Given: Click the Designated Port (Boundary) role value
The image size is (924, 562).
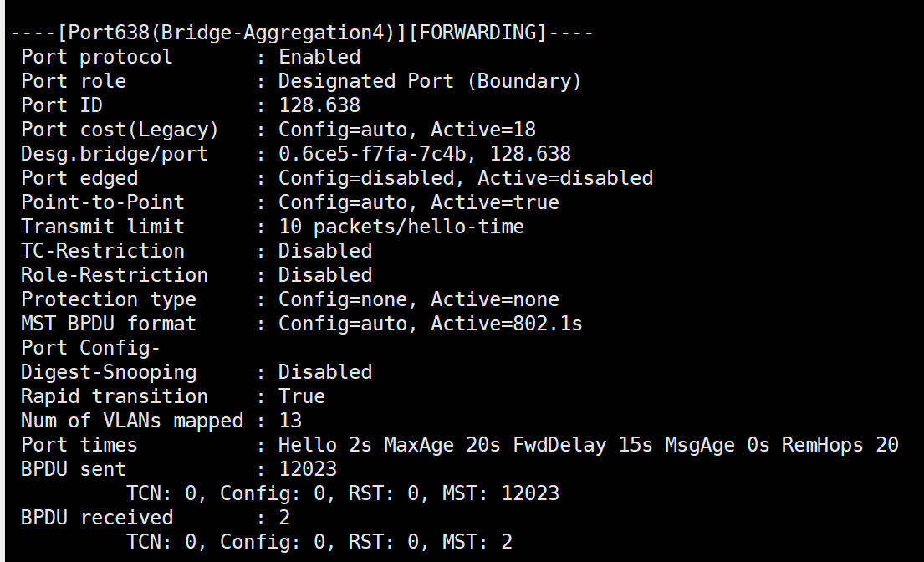Looking at the screenshot, I should (430, 81).
